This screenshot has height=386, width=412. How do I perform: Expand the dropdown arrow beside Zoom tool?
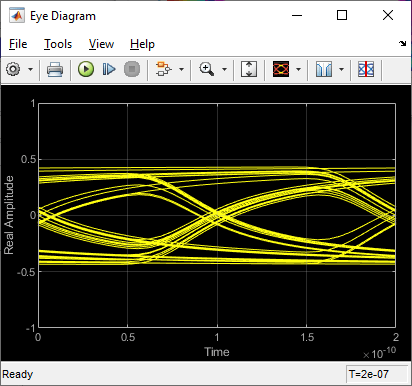pos(224,69)
